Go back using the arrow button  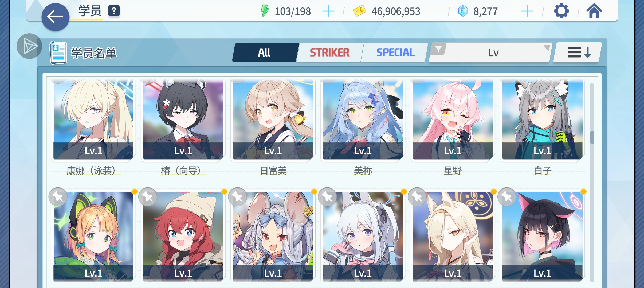tap(55, 17)
